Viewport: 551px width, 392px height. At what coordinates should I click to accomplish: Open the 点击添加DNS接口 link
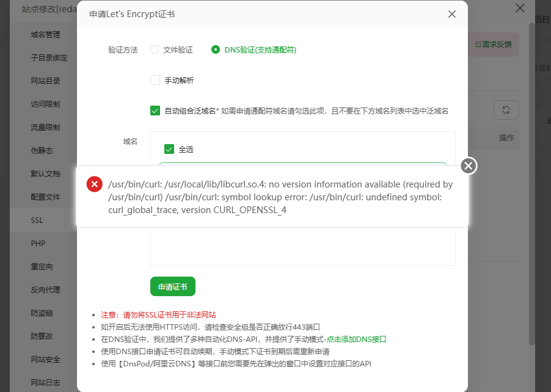(x=355, y=338)
